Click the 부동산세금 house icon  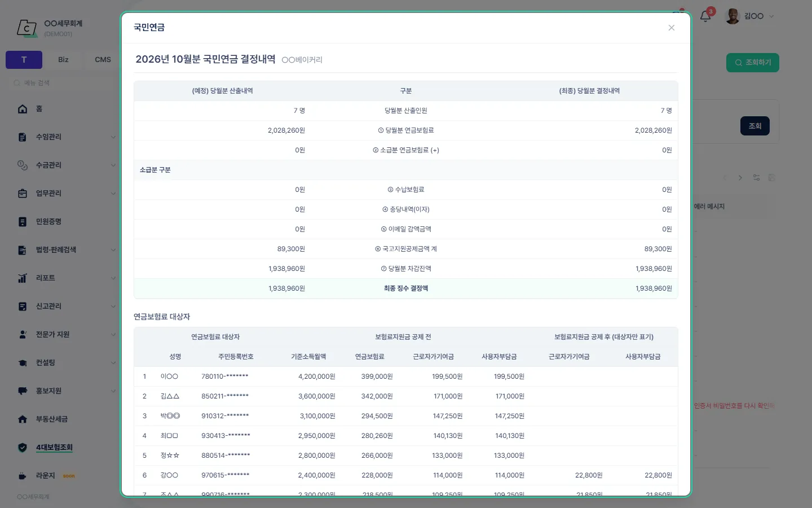click(x=23, y=419)
